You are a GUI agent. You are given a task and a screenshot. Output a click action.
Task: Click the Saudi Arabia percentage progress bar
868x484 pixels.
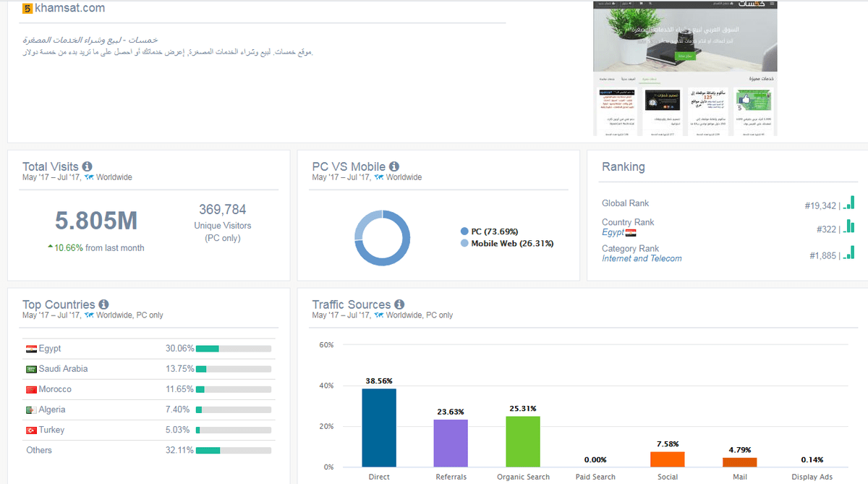(233, 369)
